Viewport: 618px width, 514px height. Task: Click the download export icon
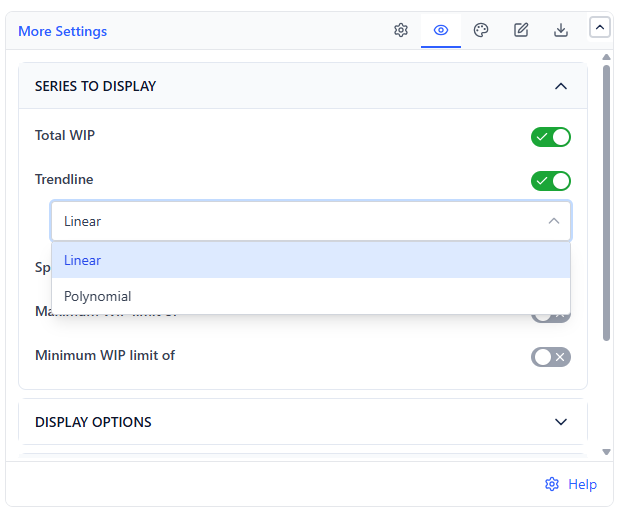560,30
